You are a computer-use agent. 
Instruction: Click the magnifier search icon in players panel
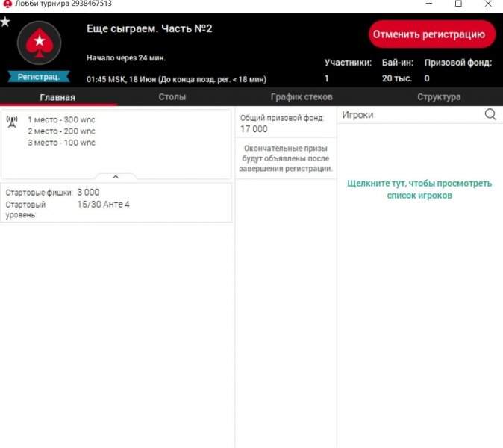tap(490, 114)
